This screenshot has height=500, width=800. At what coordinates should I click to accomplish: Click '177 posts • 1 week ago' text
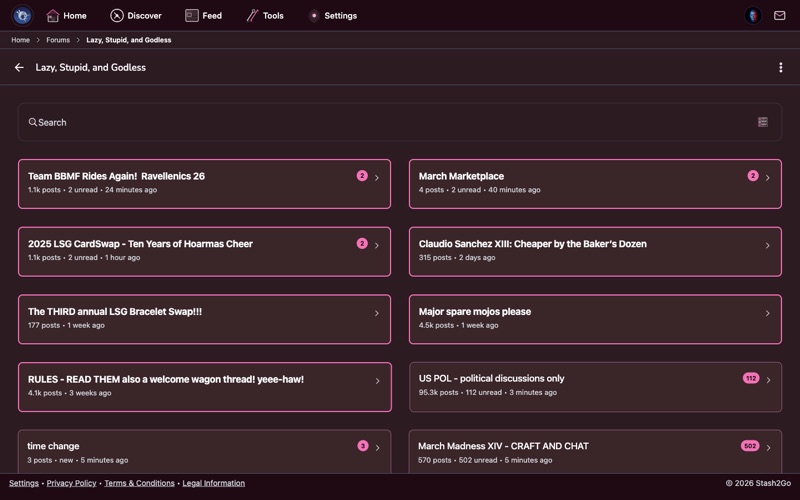[x=66, y=326]
